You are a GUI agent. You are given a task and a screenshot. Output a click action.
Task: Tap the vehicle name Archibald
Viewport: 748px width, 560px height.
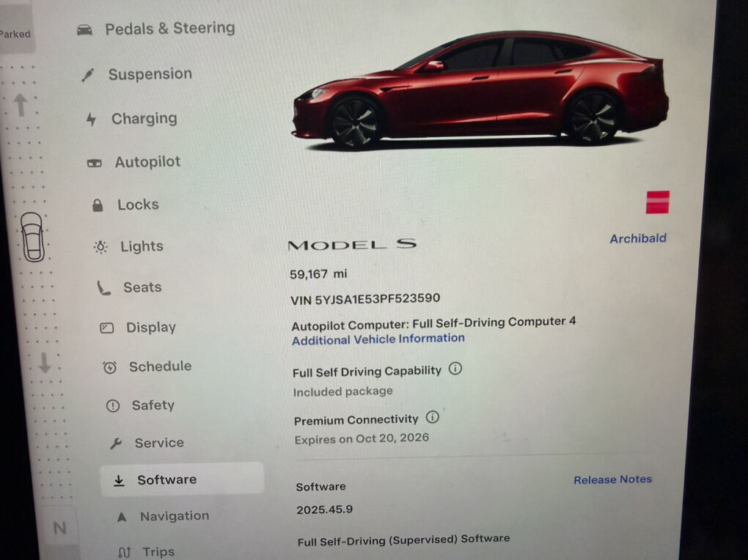638,238
